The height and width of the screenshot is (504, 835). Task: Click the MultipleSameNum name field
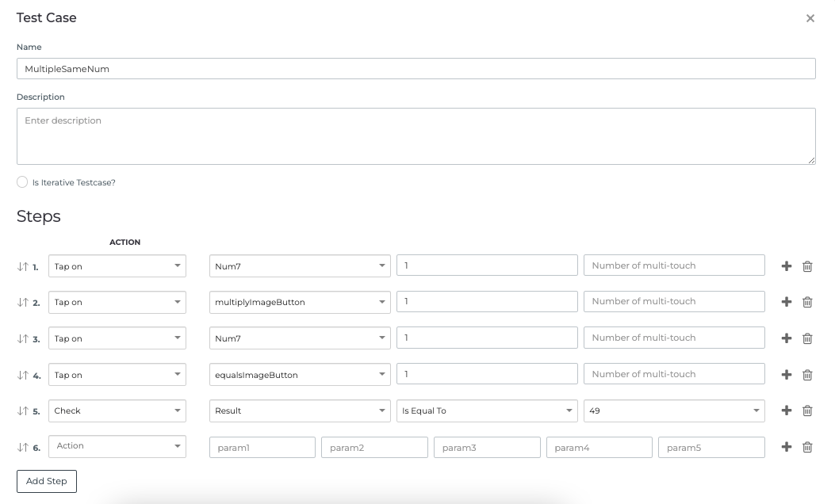point(416,68)
